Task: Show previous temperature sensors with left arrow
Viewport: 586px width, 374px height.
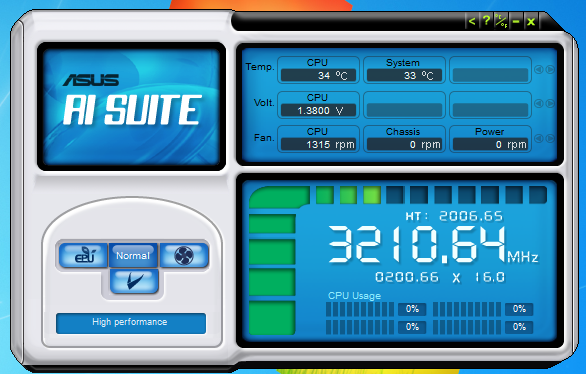Action: coord(539,69)
